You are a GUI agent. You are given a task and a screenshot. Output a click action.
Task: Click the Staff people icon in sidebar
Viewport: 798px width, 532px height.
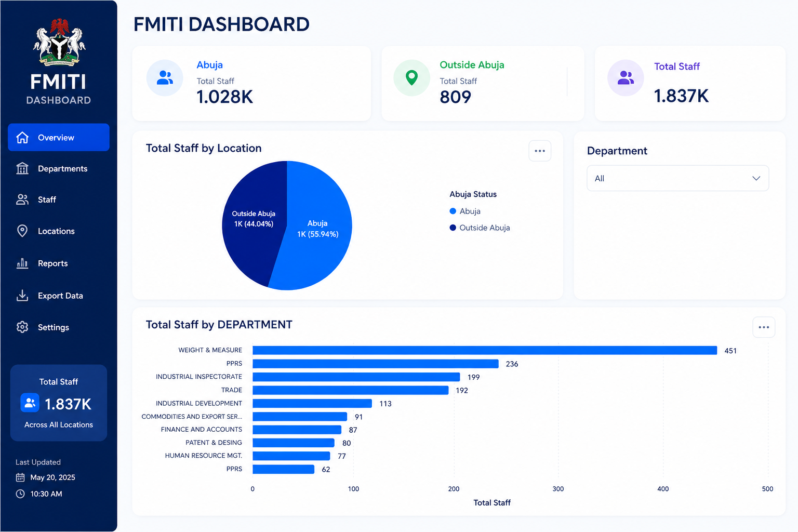point(22,199)
